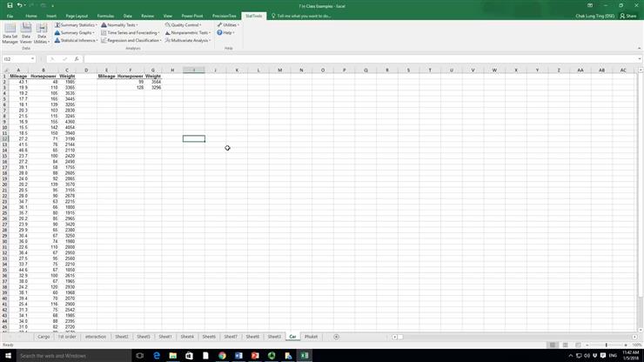Select the 1st order sheet tab

(67, 337)
